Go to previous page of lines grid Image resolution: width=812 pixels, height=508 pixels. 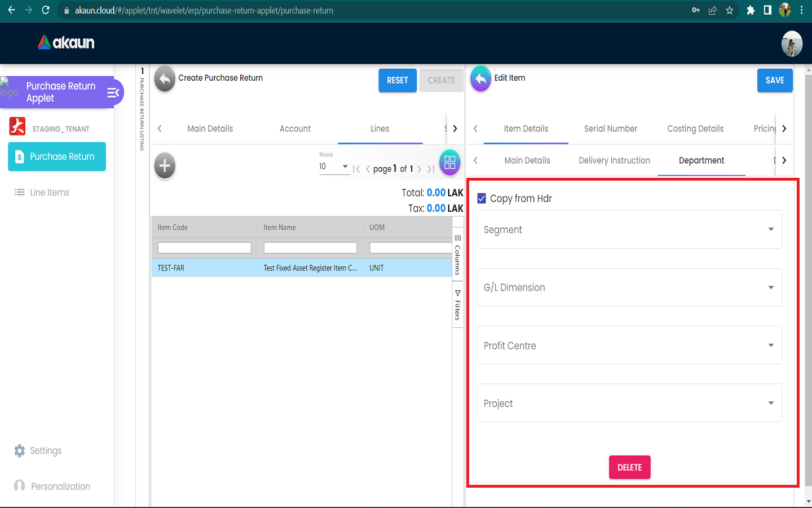[368, 169]
